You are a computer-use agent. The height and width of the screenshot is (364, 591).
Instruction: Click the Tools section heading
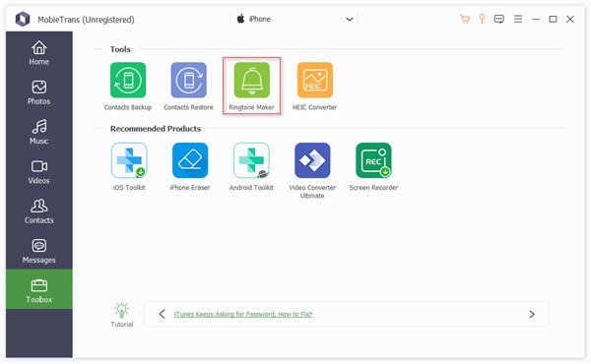pos(120,49)
